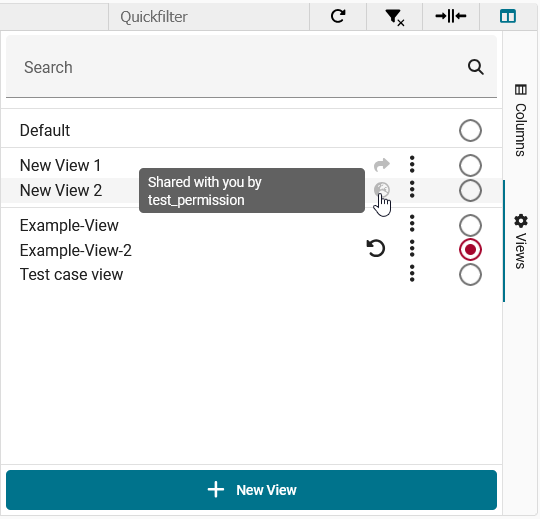This screenshot has width=540, height=519.
Task: Open the Views side tab
Action: click(520, 241)
